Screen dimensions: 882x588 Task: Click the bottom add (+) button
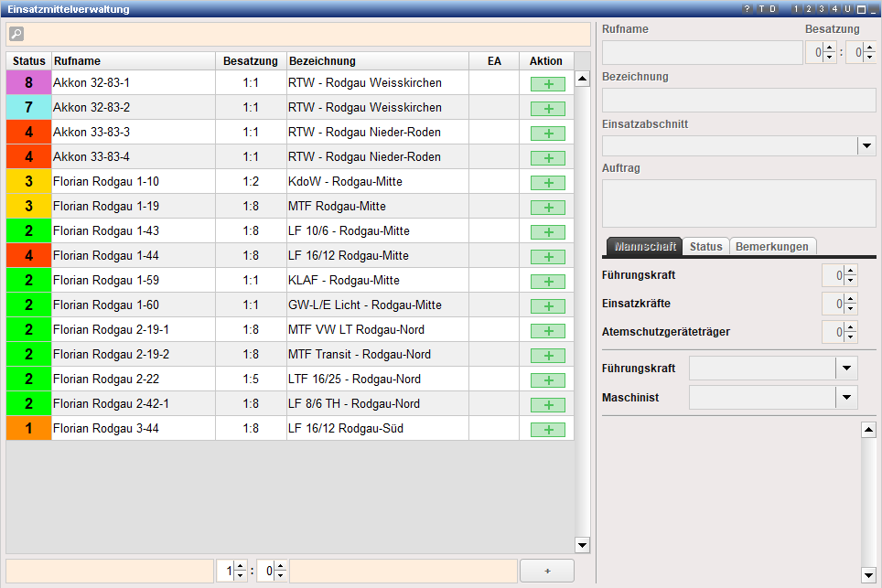coord(547,571)
